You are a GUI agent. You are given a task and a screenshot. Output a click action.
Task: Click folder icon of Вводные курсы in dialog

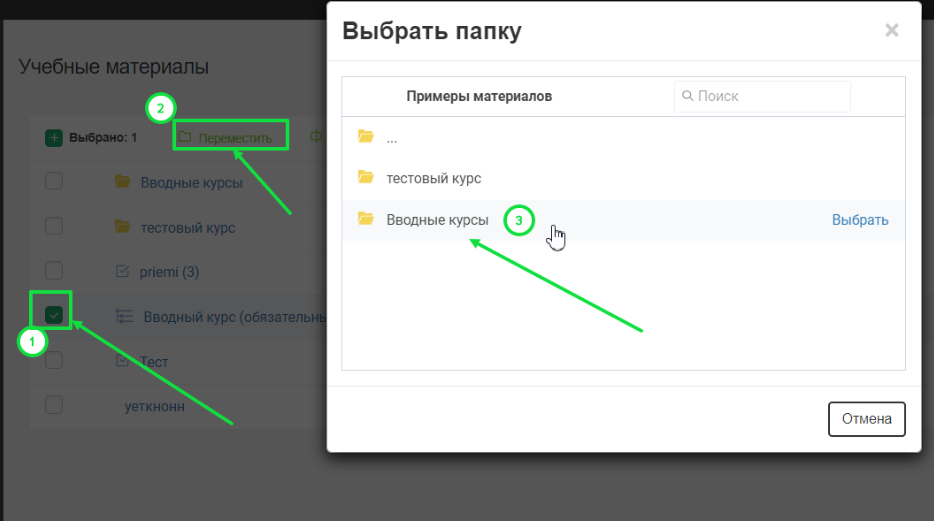click(366, 219)
